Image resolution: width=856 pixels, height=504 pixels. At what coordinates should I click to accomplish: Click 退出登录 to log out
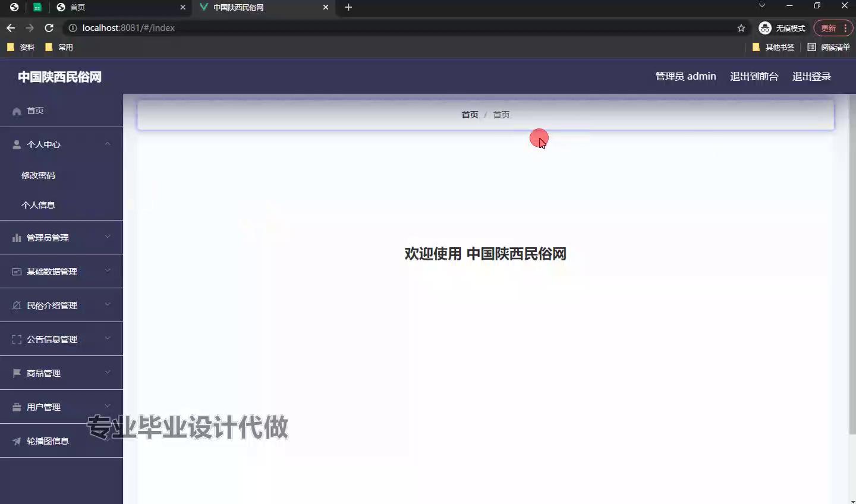pos(811,76)
